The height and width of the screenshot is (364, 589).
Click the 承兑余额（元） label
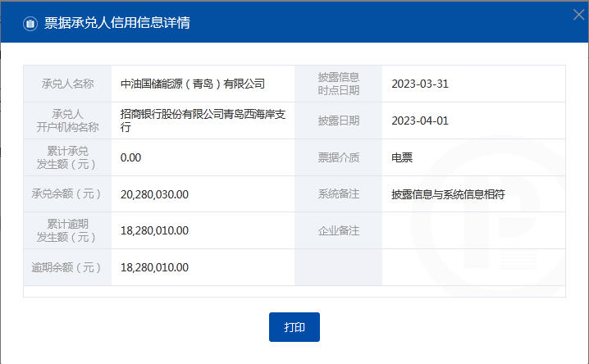point(67,194)
